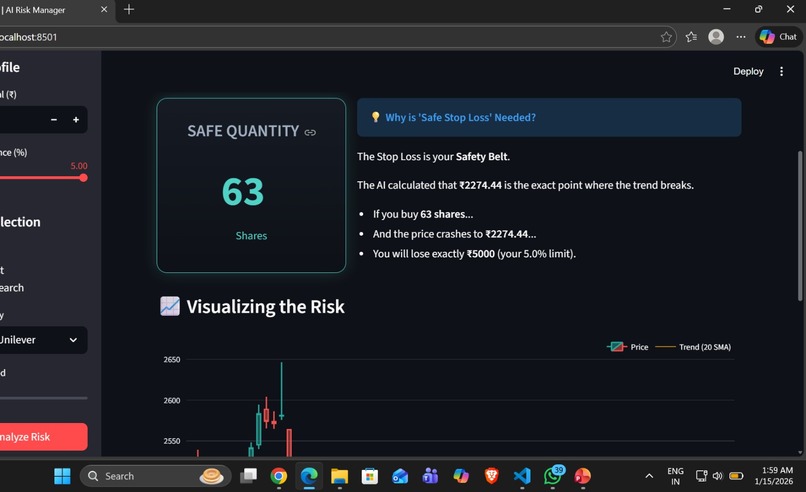Open the Streamlit three-dot main menu
This screenshot has width=806, height=492.
click(781, 71)
